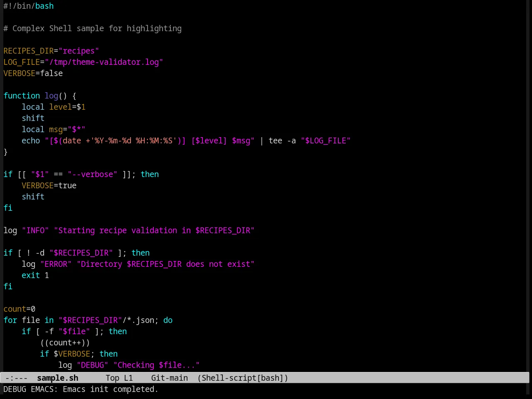Image resolution: width=532 pixels, height=399 pixels.
Task: Click the "--verbose" string
Action: [x=92, y=174]
